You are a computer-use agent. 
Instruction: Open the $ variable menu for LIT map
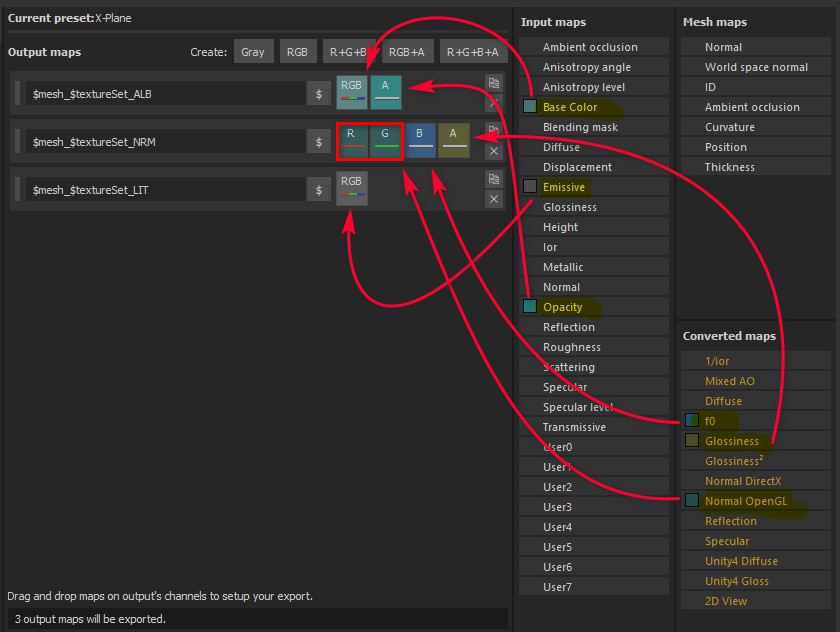319,190
